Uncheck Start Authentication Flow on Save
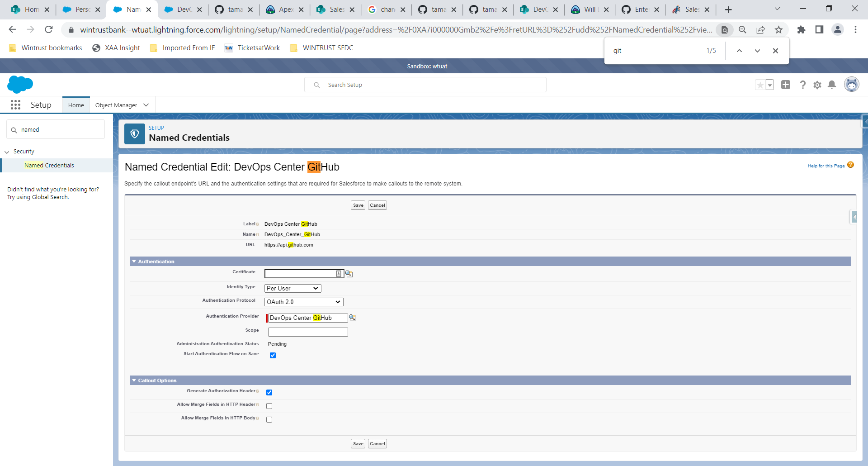This screenshot has width=868, height=466. click(273, 355)
